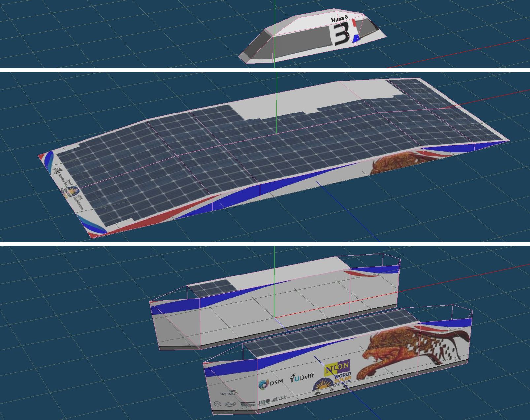
Task: Click the leopard graphic on the solar deck side
Action: click(393, 162)
